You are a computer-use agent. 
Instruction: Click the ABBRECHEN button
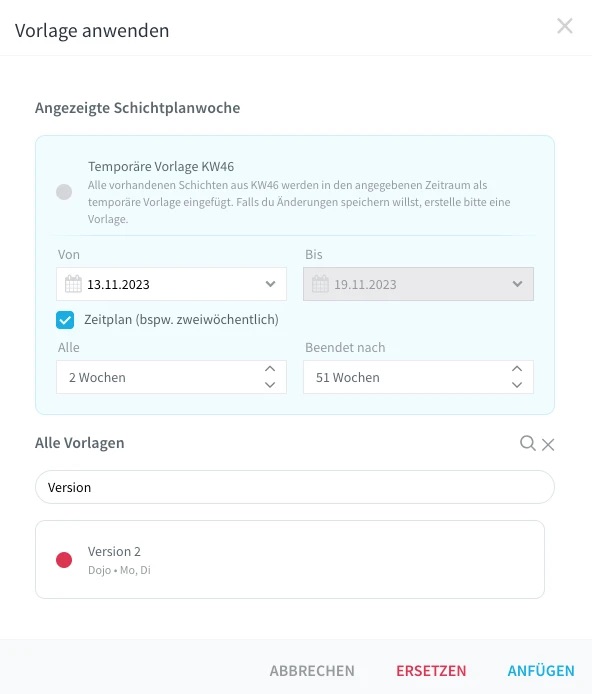tap(312, 671)
